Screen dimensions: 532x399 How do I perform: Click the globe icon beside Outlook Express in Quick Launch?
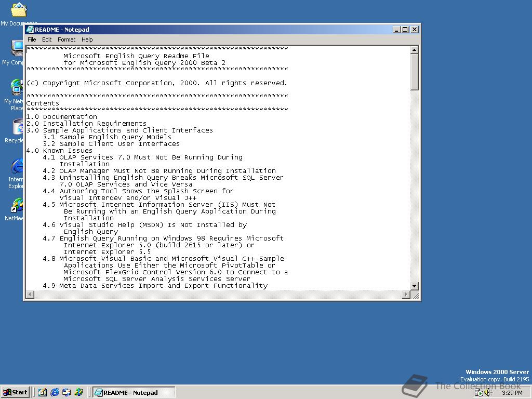click(x=79, y=393)
